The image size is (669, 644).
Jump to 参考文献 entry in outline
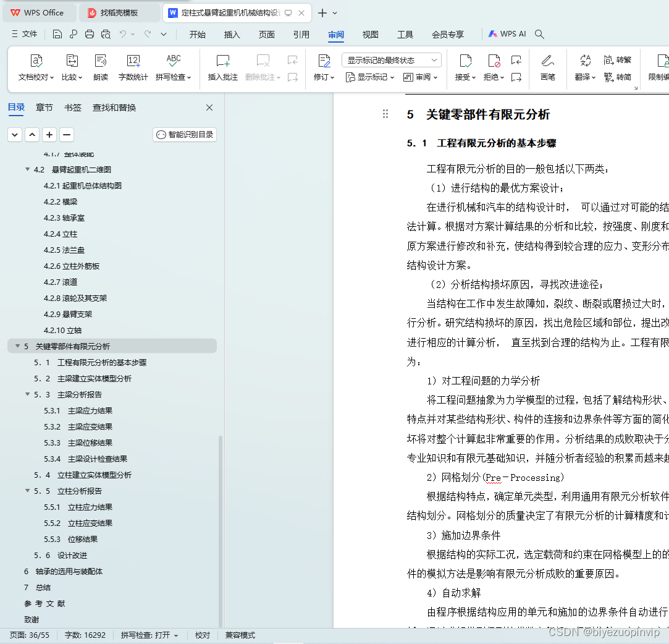click(45, 603)
